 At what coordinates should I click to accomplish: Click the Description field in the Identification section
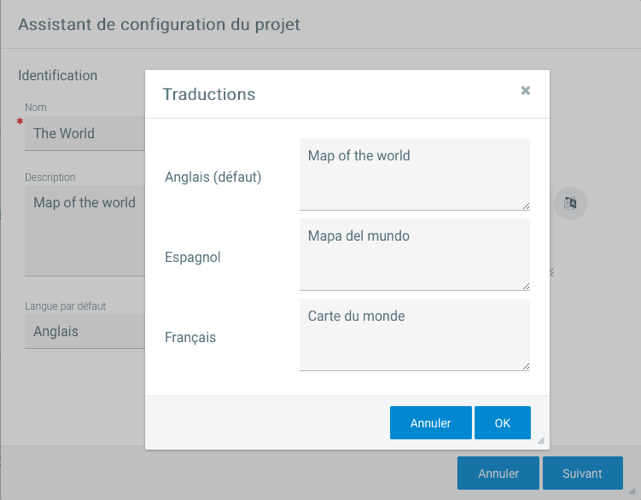point(85,230)
